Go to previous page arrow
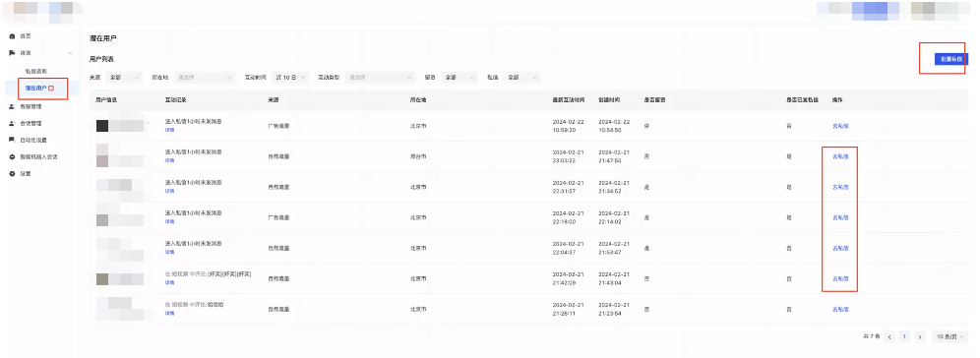 pyautogui.click(x=889, y=336)
